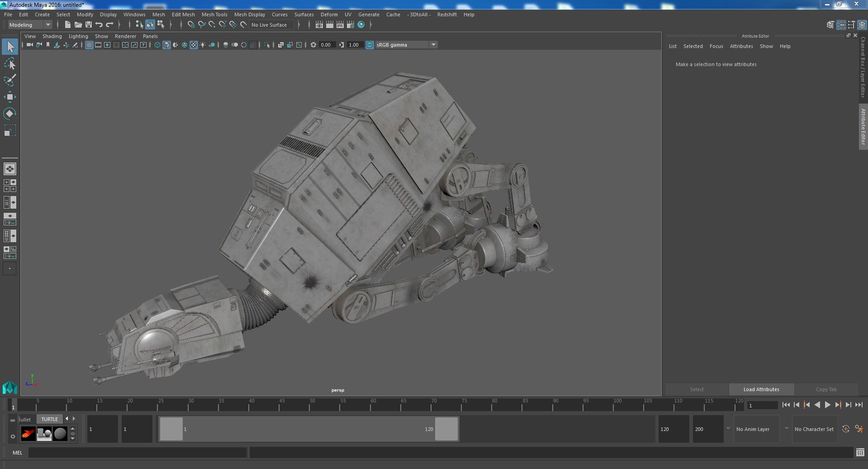Click the range slider left handle
This screenshot has height=469, width=868.
[171, 429]
